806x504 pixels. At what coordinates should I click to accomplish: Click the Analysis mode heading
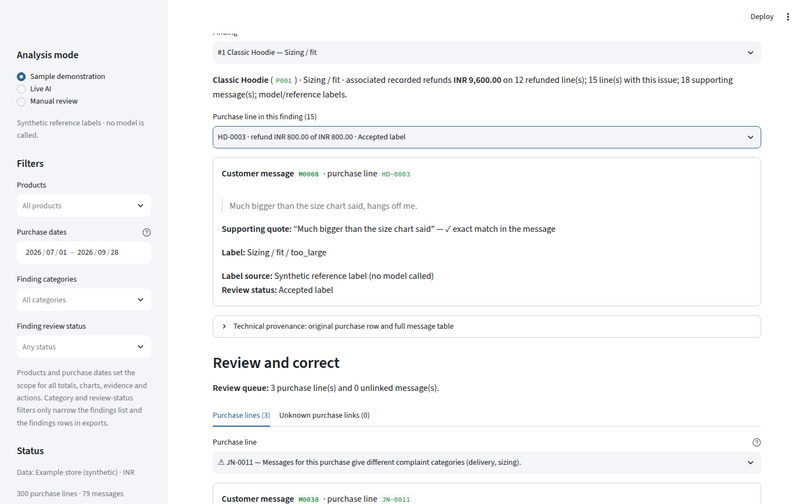47,55
